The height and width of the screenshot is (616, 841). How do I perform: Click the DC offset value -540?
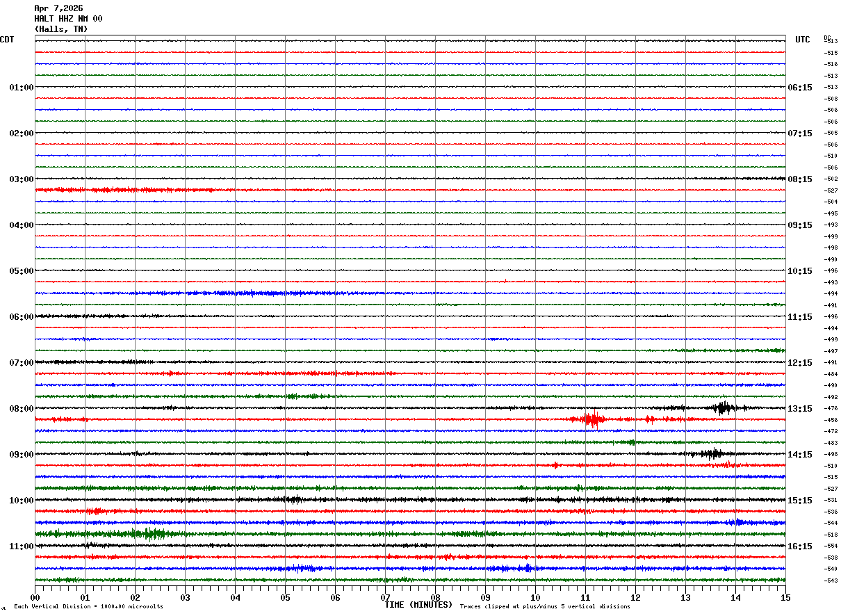coord(831,569)
